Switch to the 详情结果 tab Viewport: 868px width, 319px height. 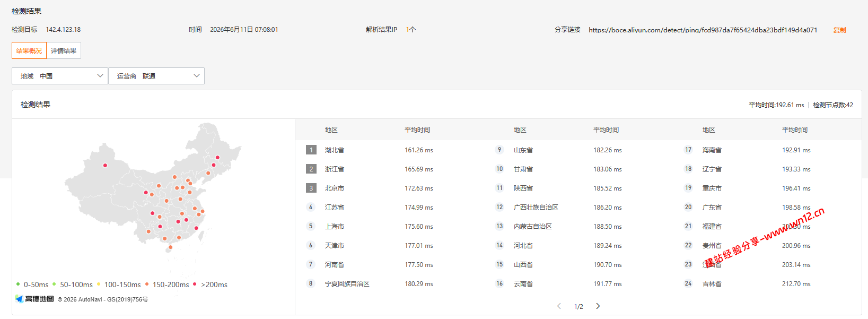[x=64, y=50]
